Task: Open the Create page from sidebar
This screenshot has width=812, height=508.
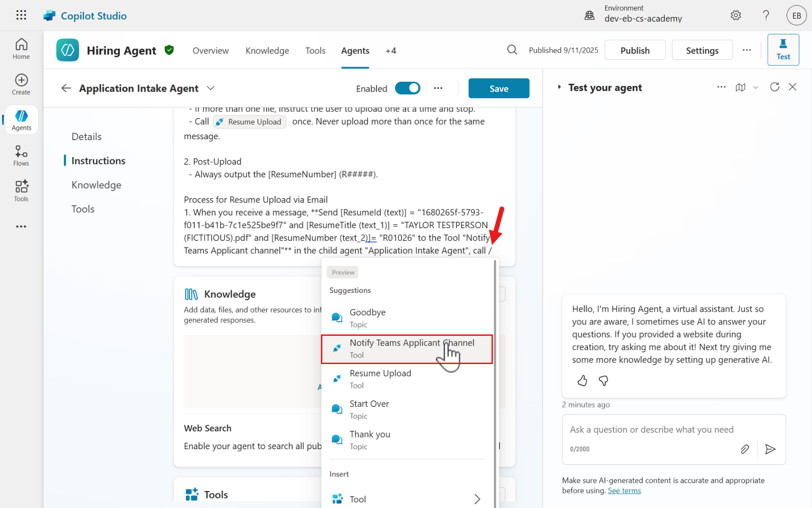Action: [x=21, y=85]
